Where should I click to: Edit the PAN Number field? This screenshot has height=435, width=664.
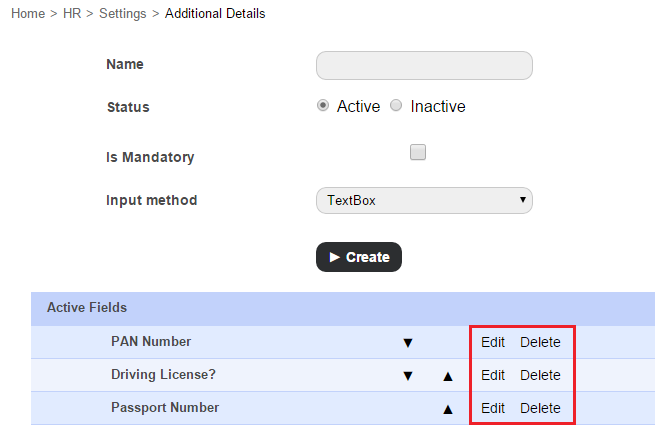(493, 342)
